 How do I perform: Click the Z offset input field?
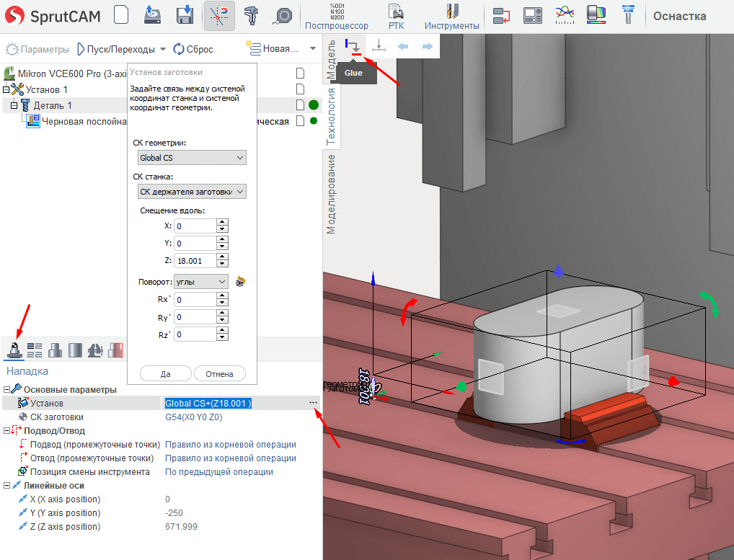coord(195,261)
